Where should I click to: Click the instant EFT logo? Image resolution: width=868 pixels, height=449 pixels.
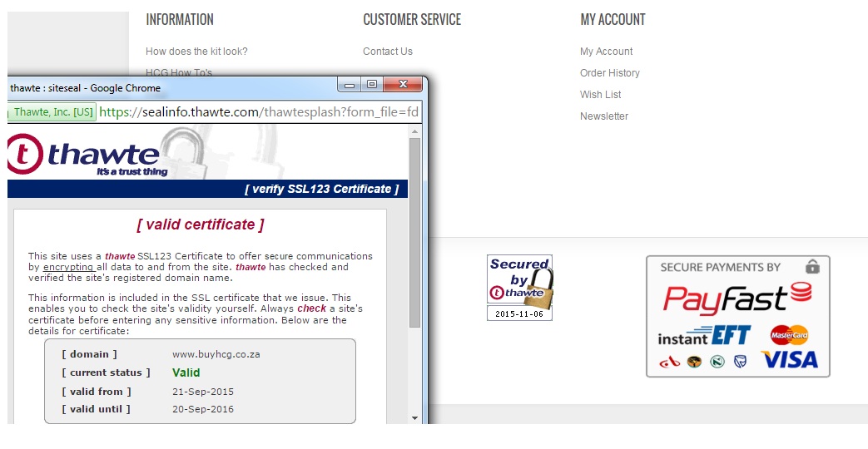[704, 336]
